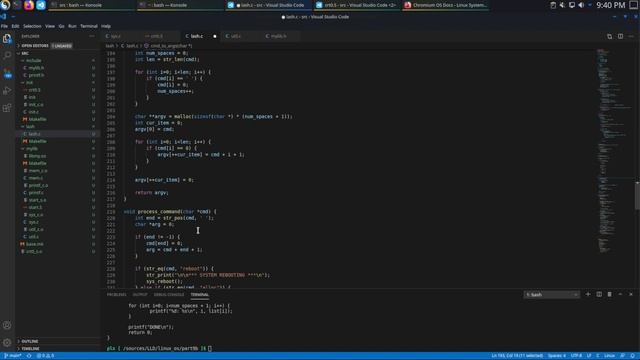Open the application launcher in taskbar

[5, 5]
